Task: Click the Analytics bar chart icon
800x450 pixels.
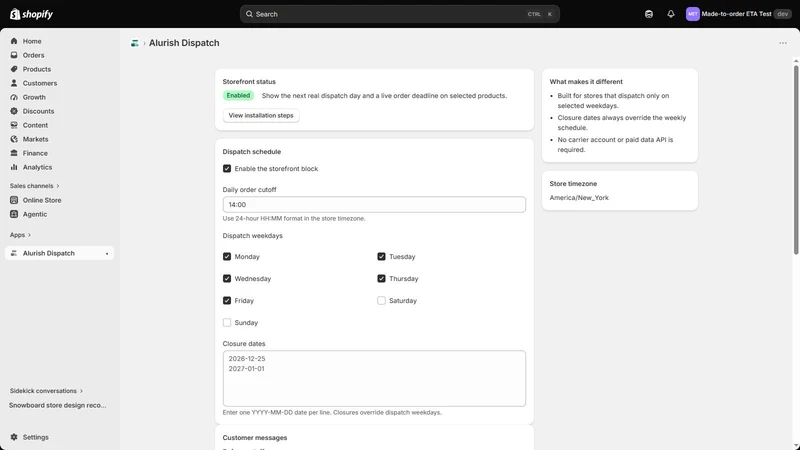Action: pyautogui.click(x=14, y=167)
